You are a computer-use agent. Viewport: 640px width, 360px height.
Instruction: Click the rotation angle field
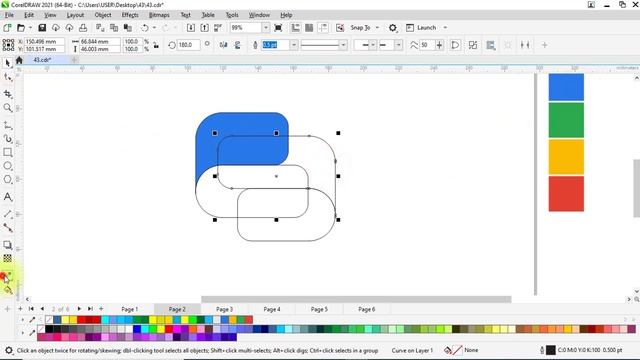pos(189,45)
